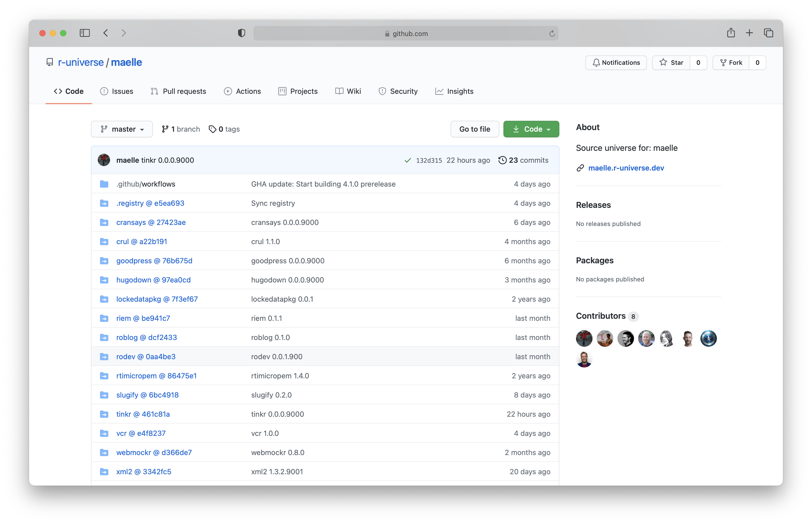Open the Notifications subscription button
Image resolution: width=812 pixels, height=524 pixels.
point(616,63)
